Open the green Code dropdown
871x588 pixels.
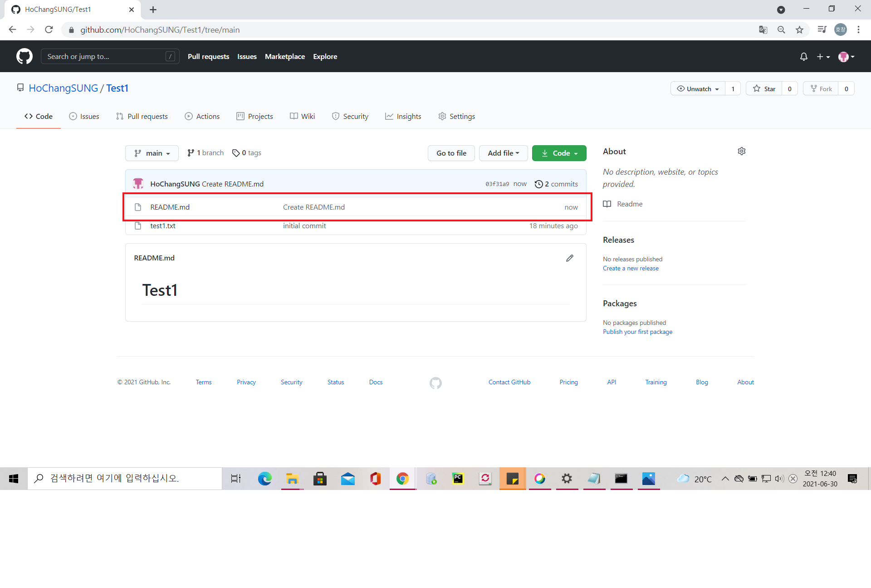point(559,153)
